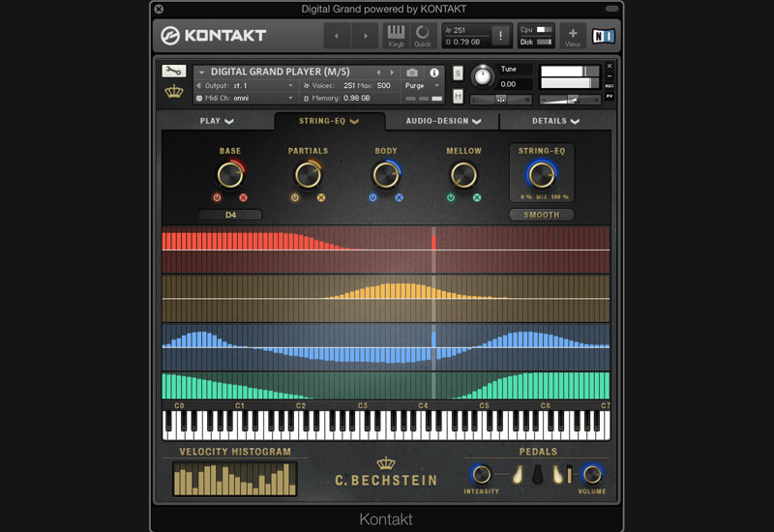Mute the instrument with the M button
Viewport: 774px width, 532px height.
(x=458, y=96)
